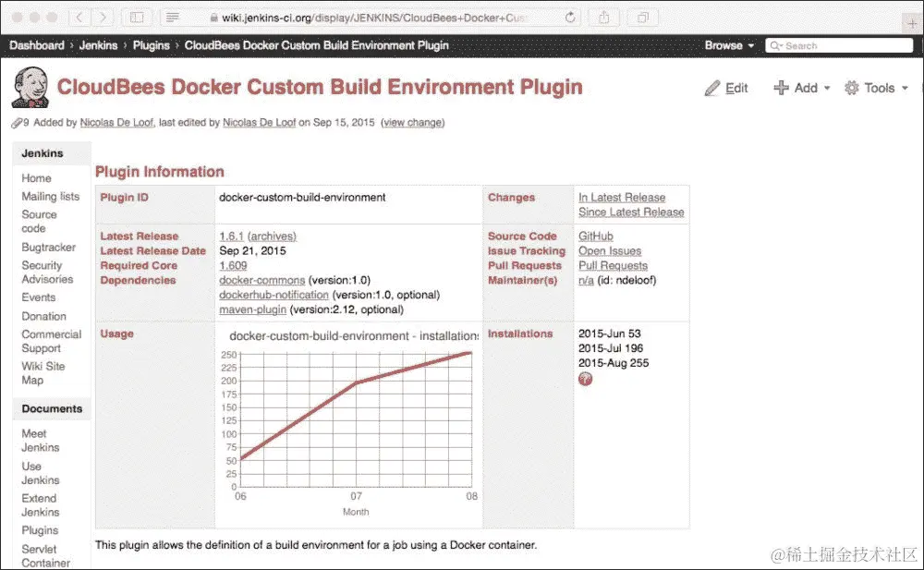The image size is (924, 570).
Task: Open the Open Issues link
Action: coord(609,250)
